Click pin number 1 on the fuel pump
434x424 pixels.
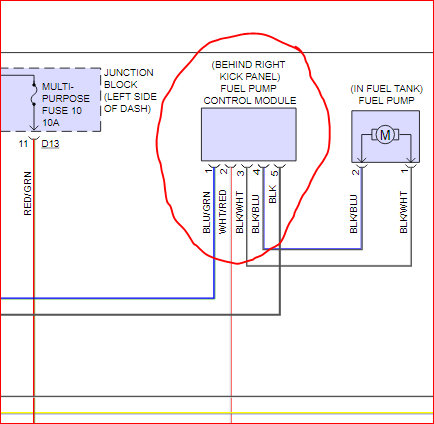click(x=404, y=171)
